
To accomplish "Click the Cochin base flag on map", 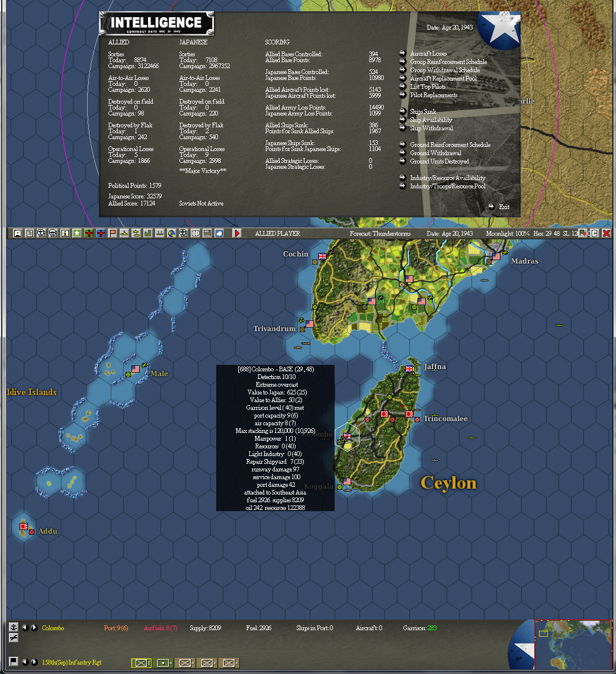I will (322, 256).
